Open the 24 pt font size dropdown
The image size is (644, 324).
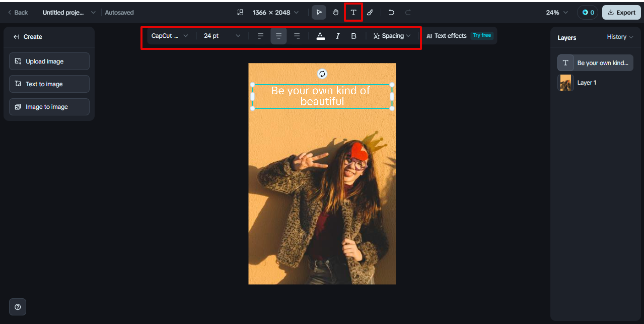pos(222,36)
